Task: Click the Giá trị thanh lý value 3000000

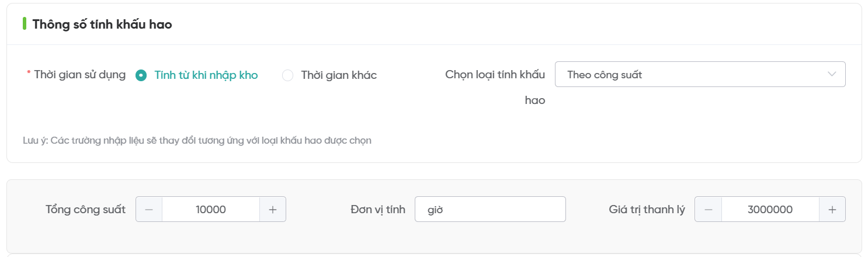Action: coord(770,210)
